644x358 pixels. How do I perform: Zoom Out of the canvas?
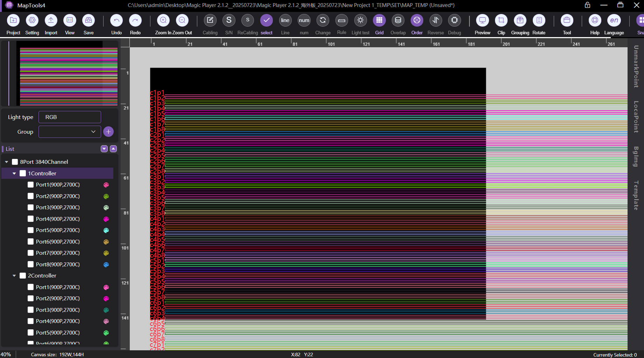click(x=182, y=21)
